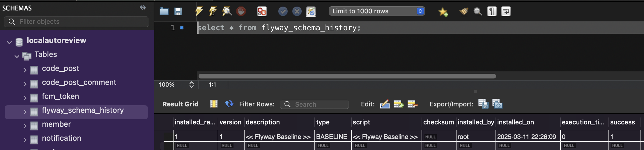Delete selected rows icon
The height and width of the screenshot is (150, 644).
[413, 104]
